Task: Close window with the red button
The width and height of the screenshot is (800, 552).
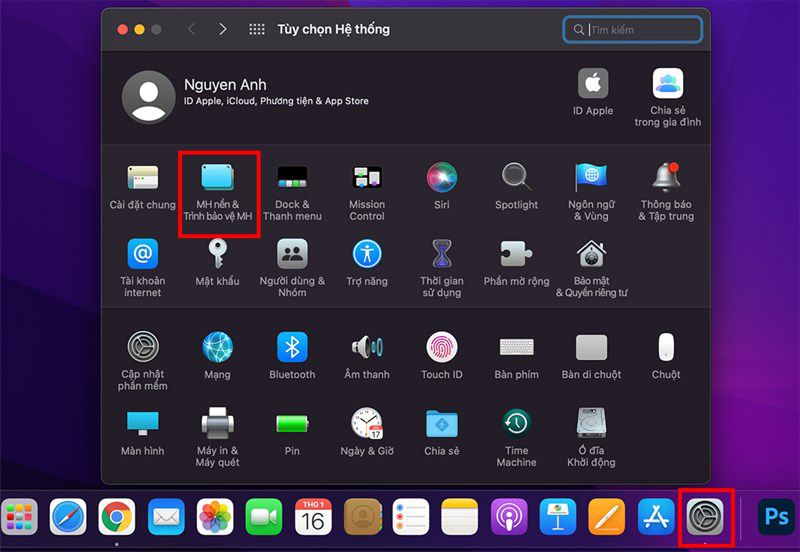Action: click(x=122, y=30)
